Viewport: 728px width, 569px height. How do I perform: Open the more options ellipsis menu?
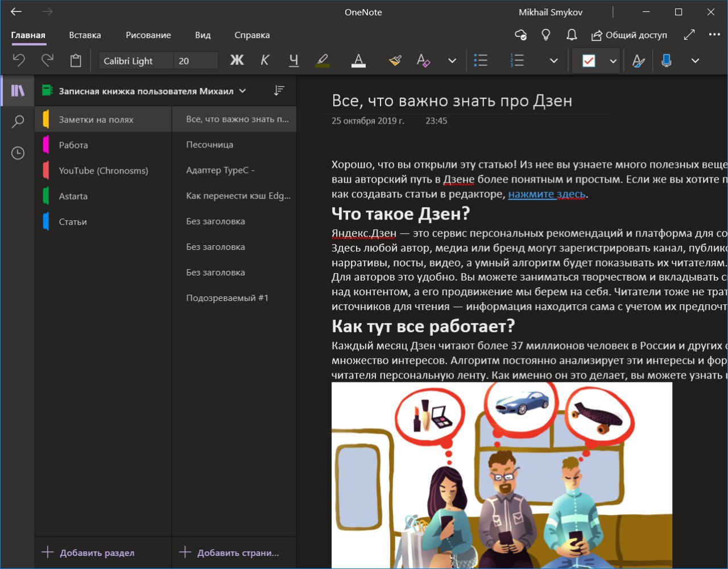tap(714, 35)
